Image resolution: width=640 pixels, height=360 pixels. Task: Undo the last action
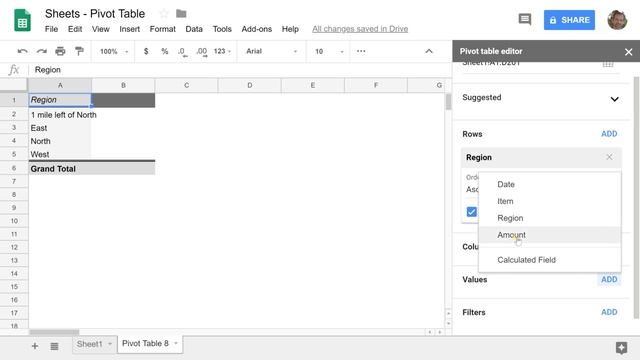[x=22, y=51]
